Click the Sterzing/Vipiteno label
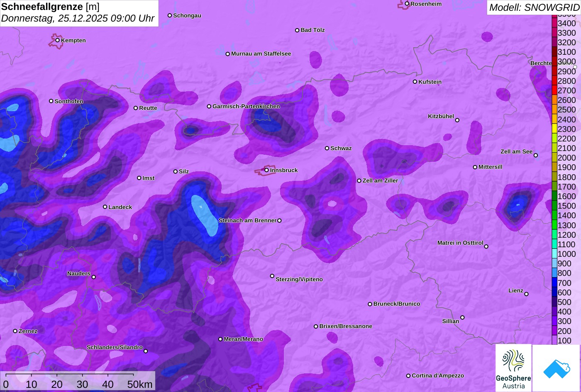 click(x=299, y=279)
